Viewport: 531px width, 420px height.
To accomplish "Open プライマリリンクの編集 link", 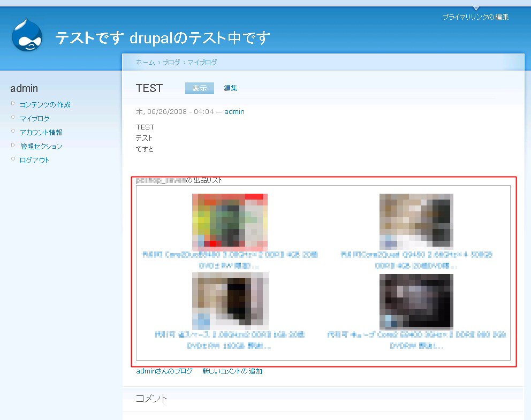I will click(475, 17).
